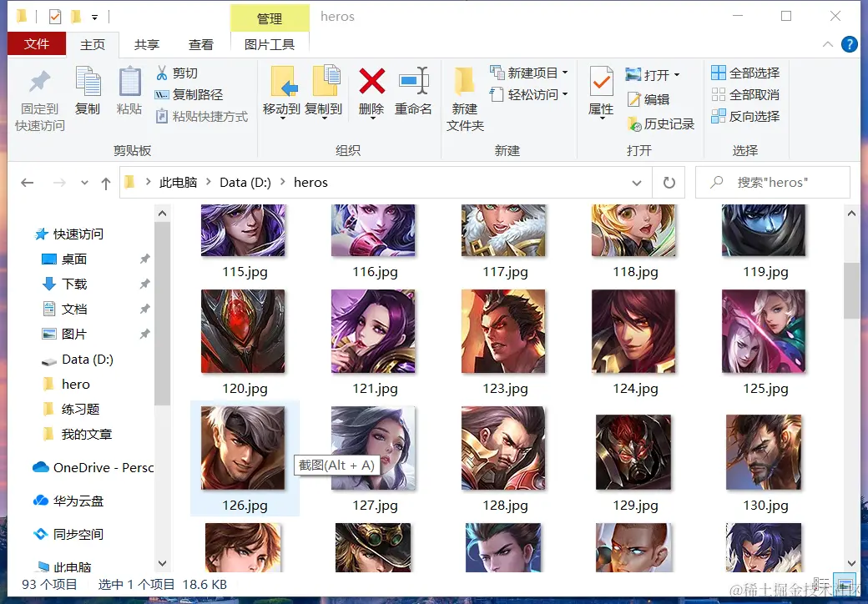Click the red Delete (删除) icon
Viewport: 868px width, 604px height.
pos(371,81)
